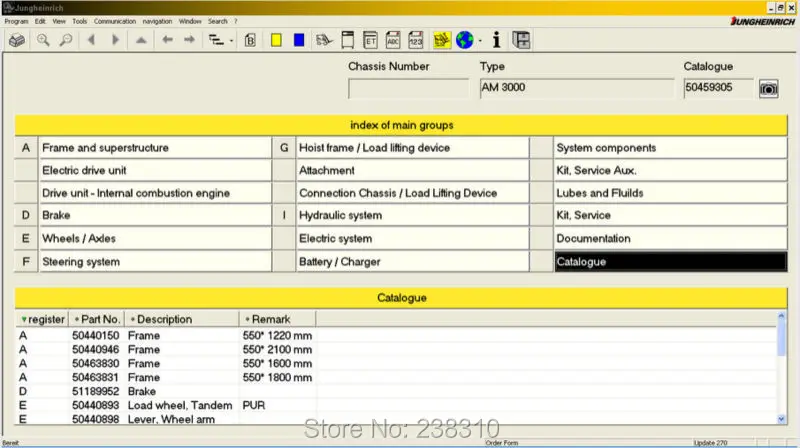
Task: Open the question mark help menu
Action: point(236,21)
